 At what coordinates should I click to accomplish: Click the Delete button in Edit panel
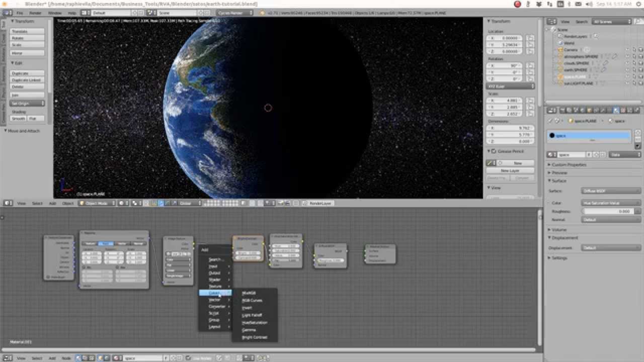click(27, 86)
